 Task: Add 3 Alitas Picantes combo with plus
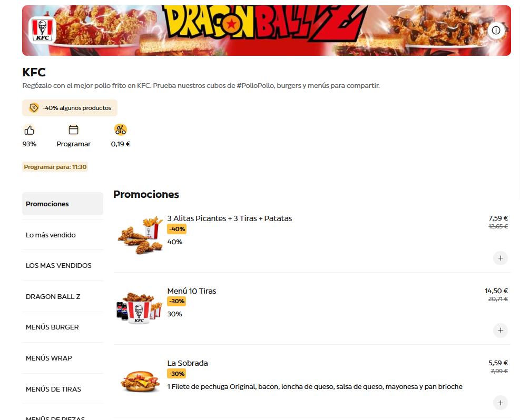point(501,258)
